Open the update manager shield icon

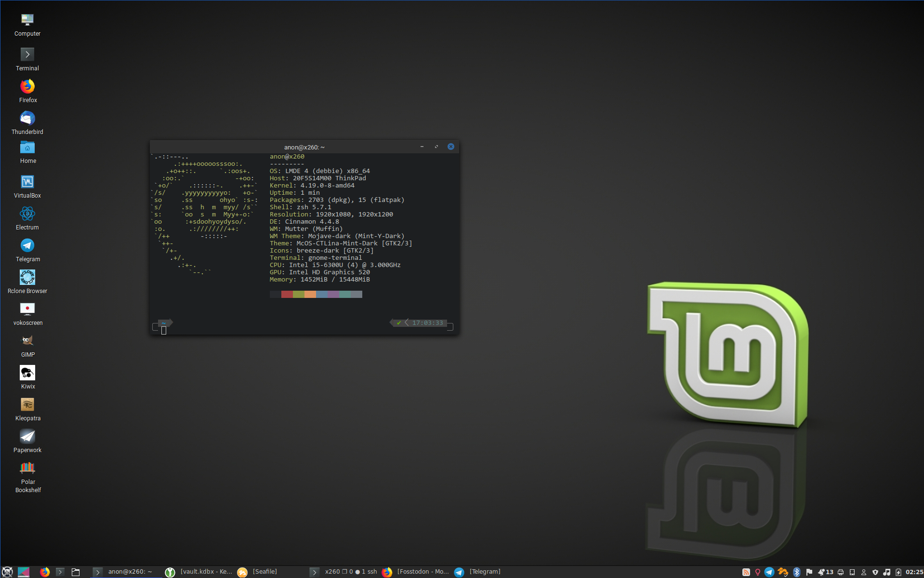tap(875, 572)
